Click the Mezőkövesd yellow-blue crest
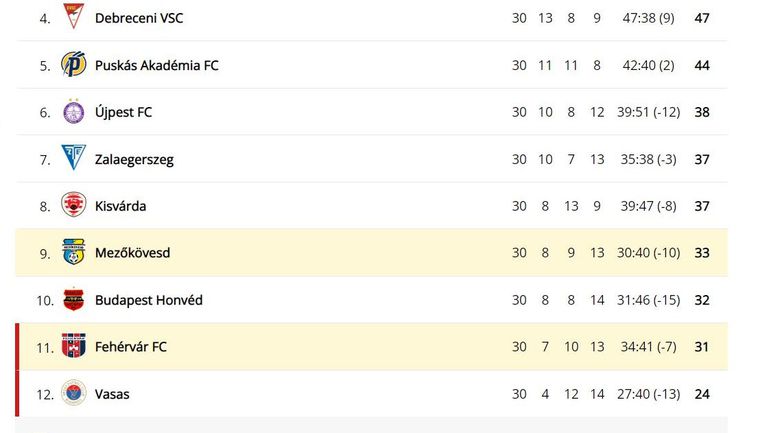This screenshot has height=433, width=769. pos(74,252)
